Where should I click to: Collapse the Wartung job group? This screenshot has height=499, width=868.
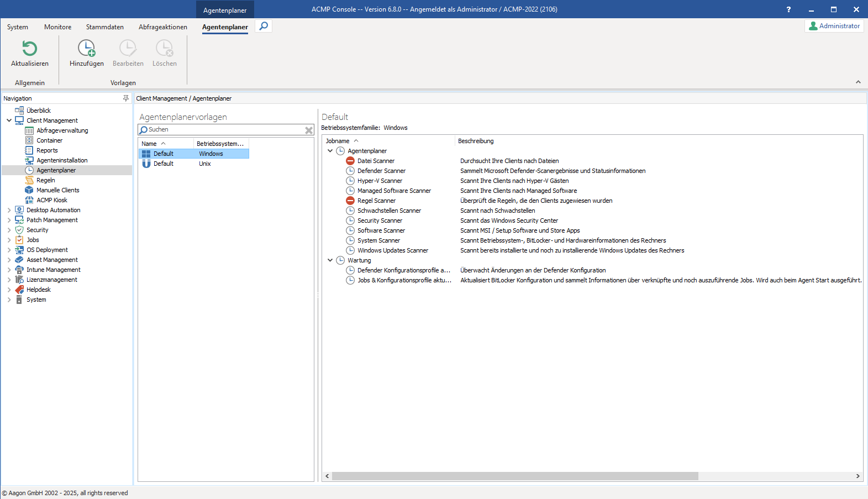pyautogui.click(x=330, y=260)
